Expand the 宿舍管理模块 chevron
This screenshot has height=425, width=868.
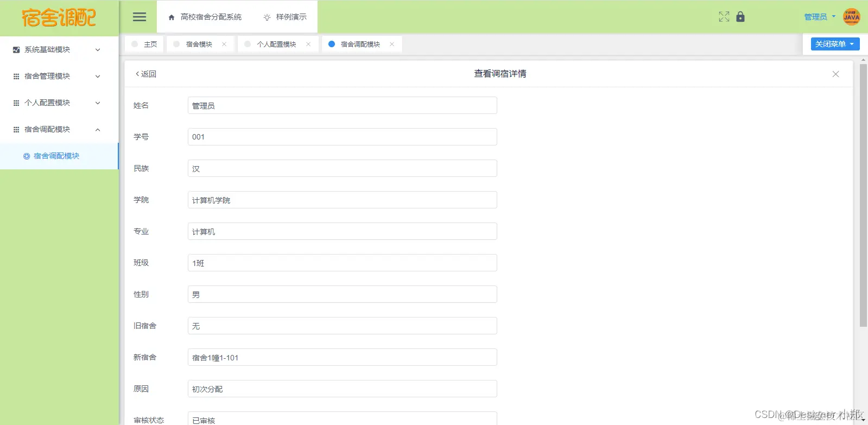(x=98, y=77)
